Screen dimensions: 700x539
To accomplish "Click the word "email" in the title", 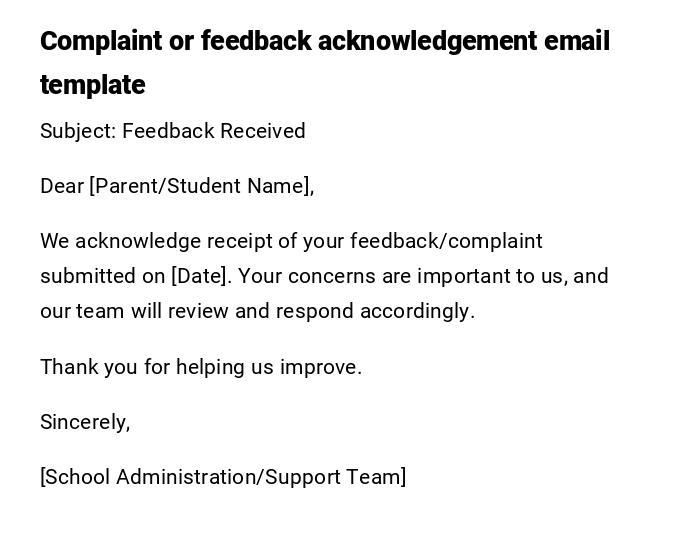I will [577, 42].
